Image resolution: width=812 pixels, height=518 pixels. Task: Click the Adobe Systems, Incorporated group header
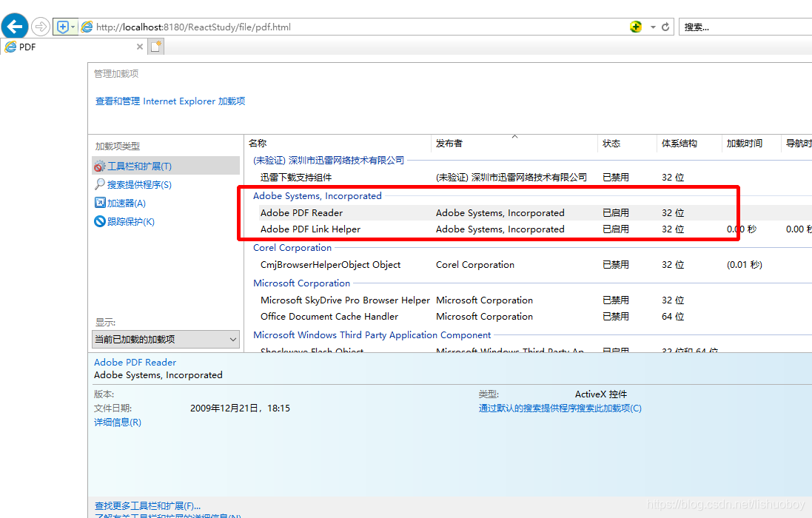318,196
